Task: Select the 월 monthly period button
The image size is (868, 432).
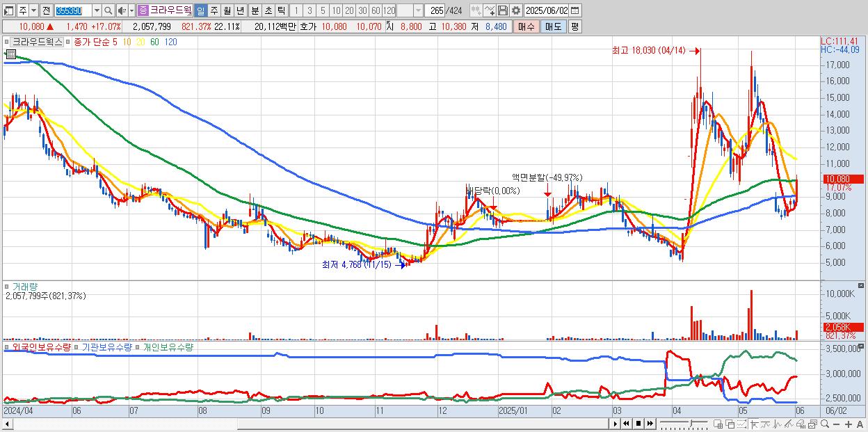Action: [x=227, y=10]
